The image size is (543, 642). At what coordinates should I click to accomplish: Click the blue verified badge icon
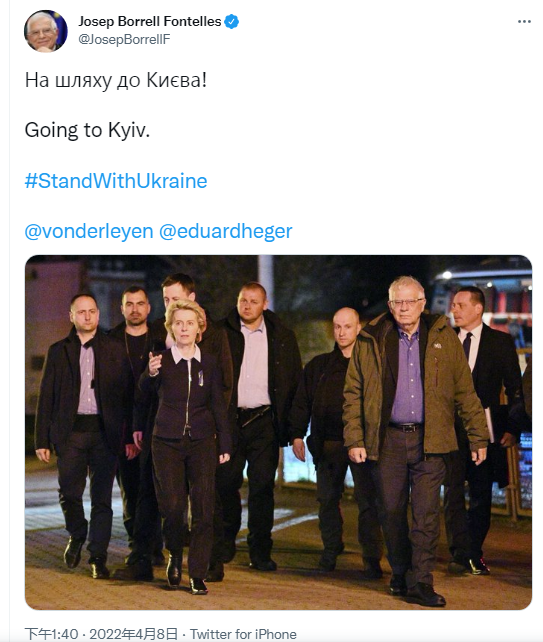click(x=232, y=21)
